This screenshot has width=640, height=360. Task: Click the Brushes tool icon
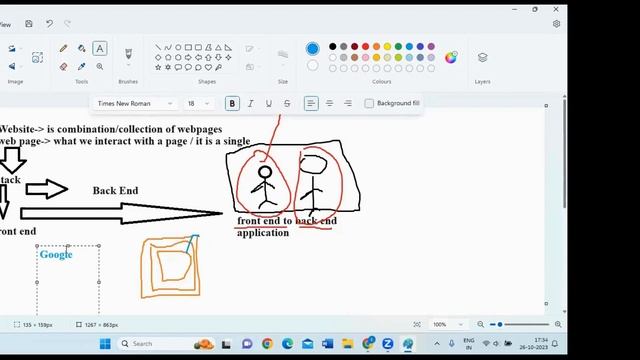click(128, 53)
